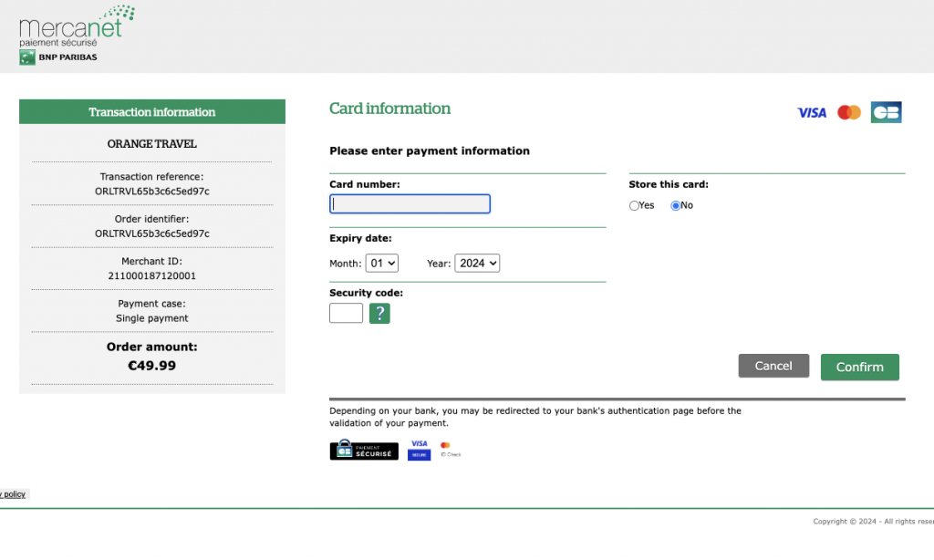
Task: Open the privacy policy link
Action: [13, 494]
